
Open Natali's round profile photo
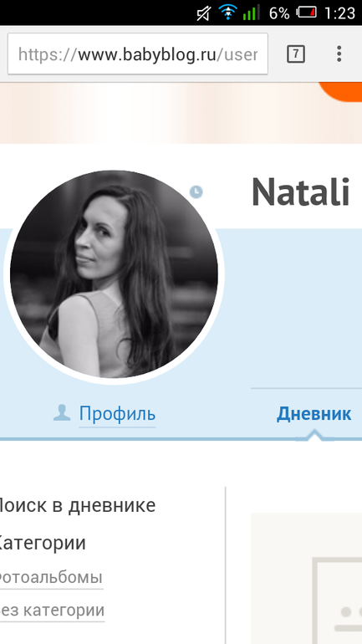tap(114, 274)
